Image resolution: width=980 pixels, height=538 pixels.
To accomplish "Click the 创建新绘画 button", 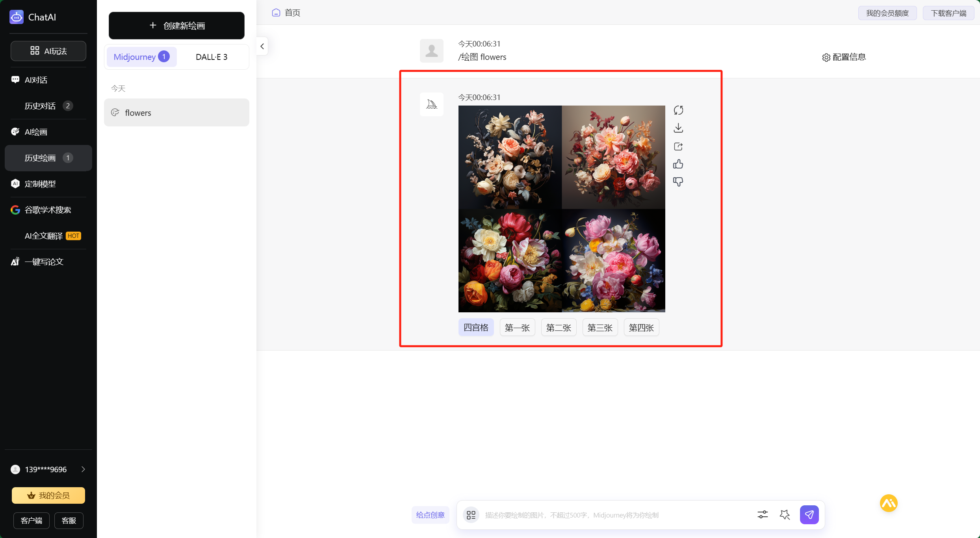I will click(x=176, y=26).
